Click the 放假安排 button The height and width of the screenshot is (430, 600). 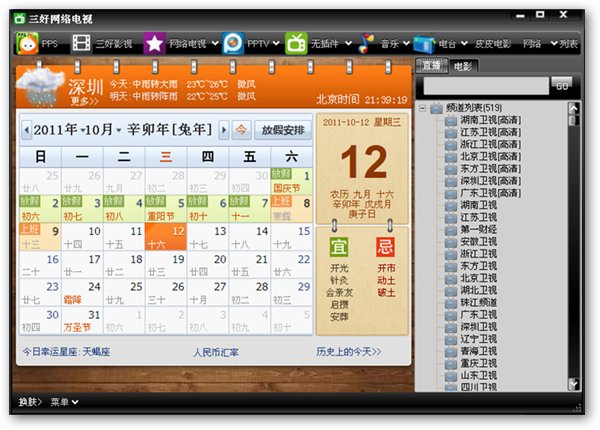point(283,130)
